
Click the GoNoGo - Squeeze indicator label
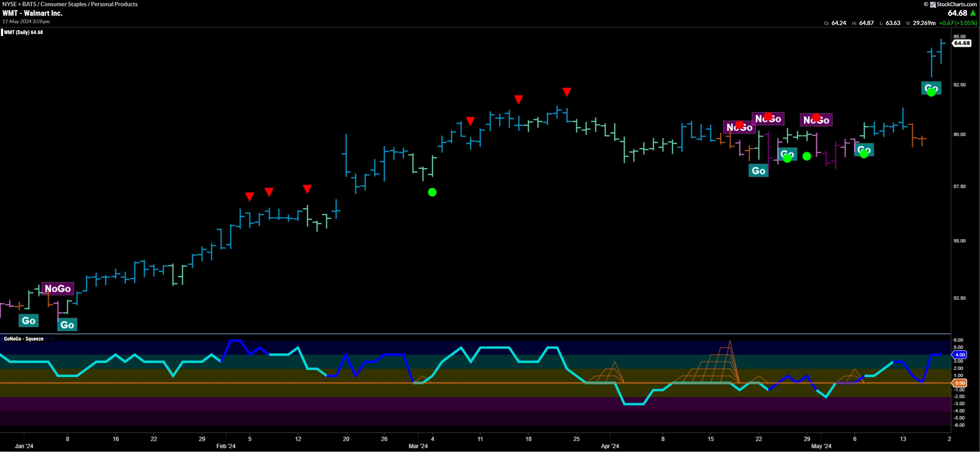click(24, 339)
